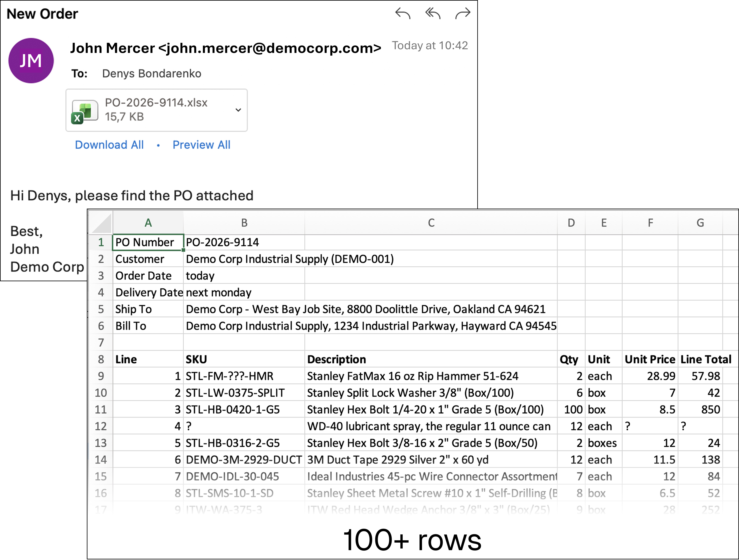Select column C header

tap(431, 223)
